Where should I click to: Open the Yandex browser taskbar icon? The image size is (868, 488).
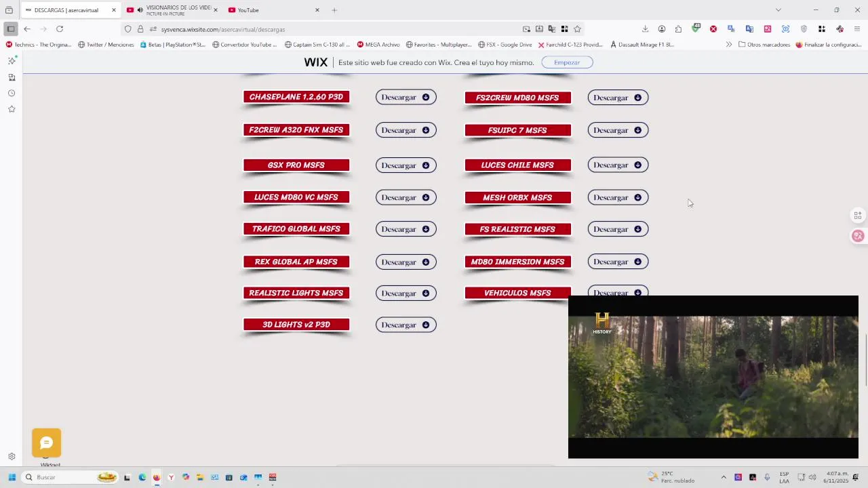pos(171,477)
